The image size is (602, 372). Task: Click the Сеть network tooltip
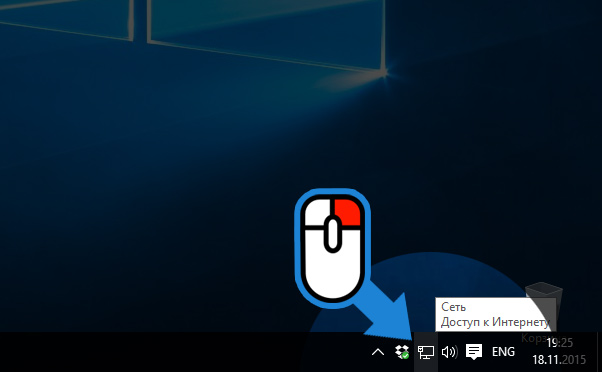click(453, 307)
